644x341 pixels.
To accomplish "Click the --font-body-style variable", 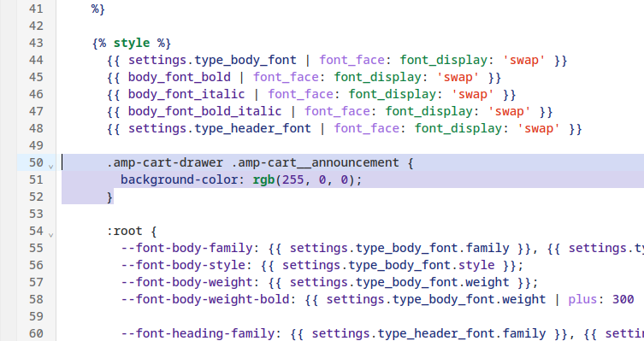I will (x=183, y=266).
